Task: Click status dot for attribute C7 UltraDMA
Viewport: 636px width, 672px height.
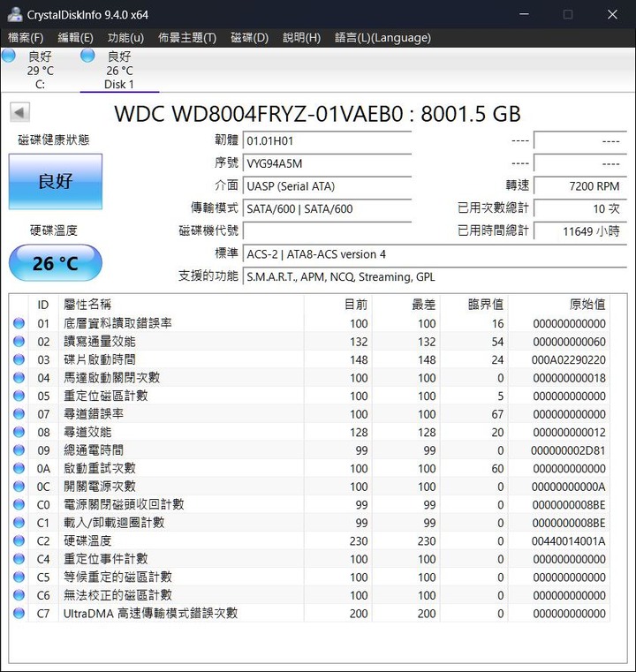Action: (x=19, y=613)
